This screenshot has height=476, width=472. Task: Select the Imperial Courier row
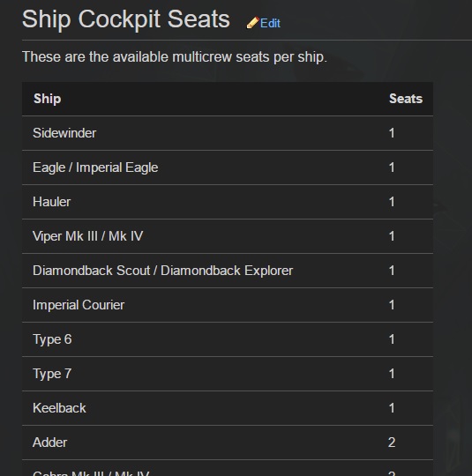tap(228, 305)
